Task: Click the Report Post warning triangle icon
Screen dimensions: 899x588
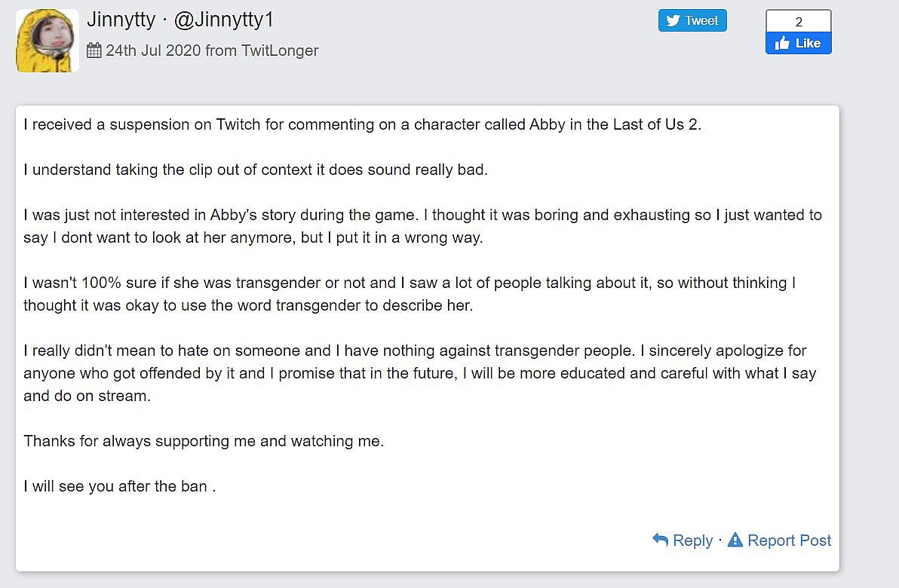Action: point(735,540)
